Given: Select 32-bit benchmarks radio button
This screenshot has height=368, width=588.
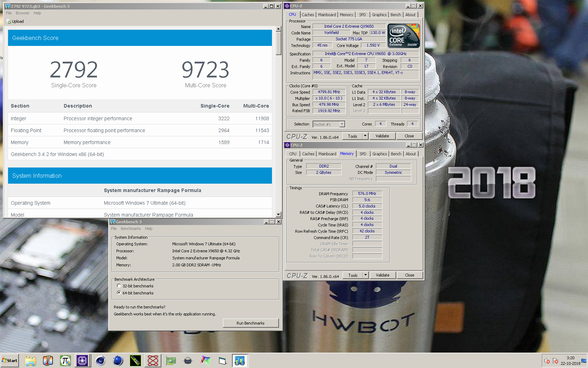Looking at the screenshot, I should (x=119, y=286).
